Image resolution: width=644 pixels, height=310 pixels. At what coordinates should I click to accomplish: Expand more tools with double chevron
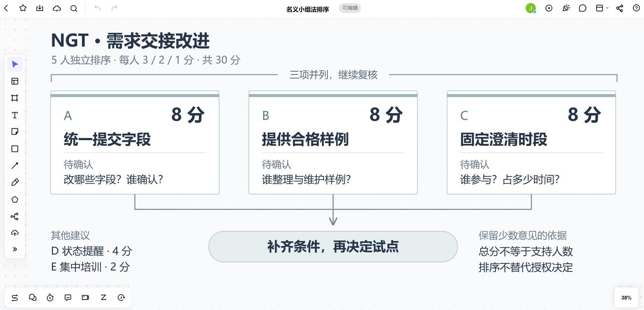click(x=15, y=249)
